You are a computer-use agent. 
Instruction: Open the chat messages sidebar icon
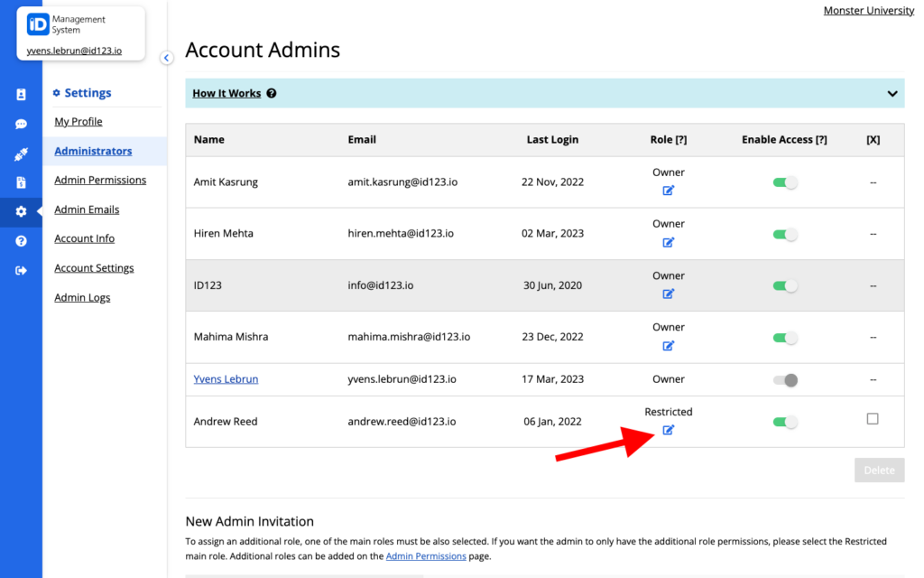pos(21,124)
